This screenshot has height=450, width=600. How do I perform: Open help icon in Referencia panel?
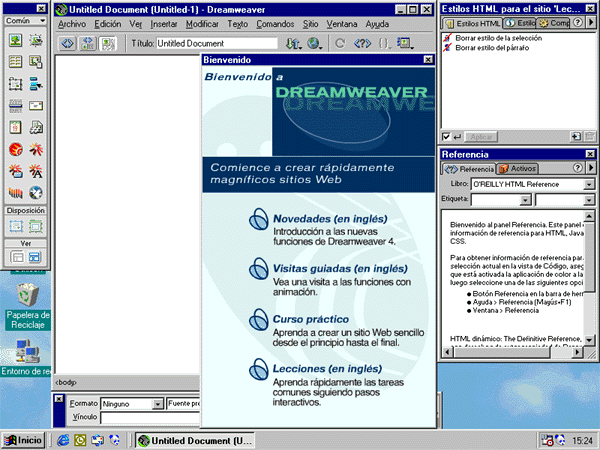[x=578, y=168]
